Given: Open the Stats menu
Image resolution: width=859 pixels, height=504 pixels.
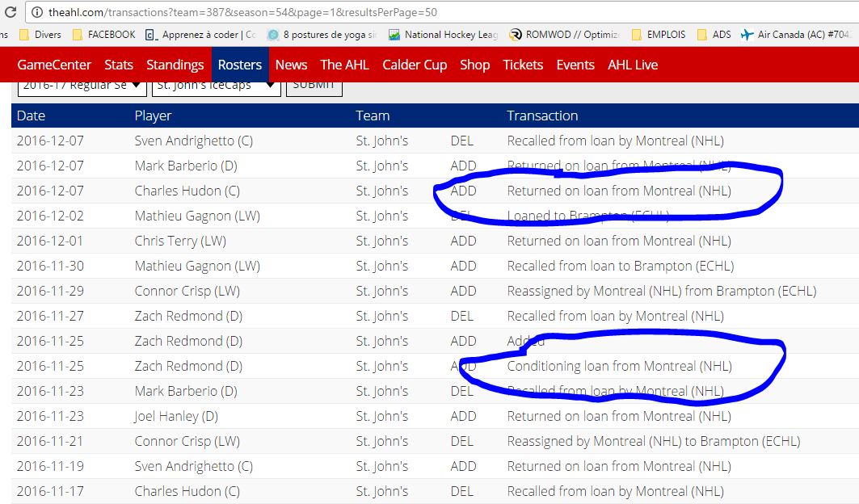Looking at the screenshot, I should (x=119, y=65).
